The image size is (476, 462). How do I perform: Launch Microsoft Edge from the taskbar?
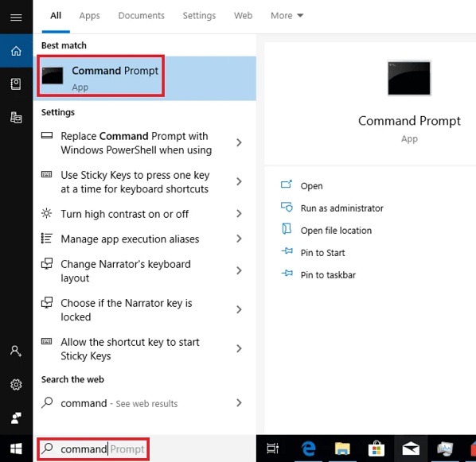[309, 448]
